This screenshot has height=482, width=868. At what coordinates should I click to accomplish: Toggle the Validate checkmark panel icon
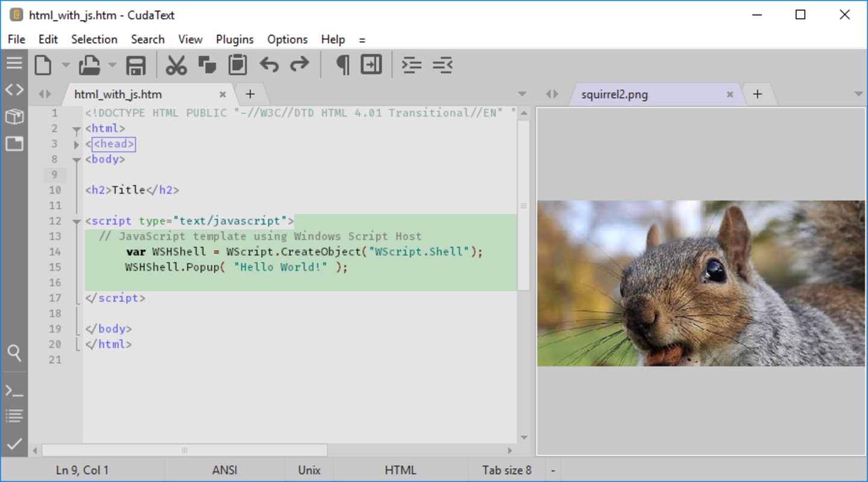[14, 444]
